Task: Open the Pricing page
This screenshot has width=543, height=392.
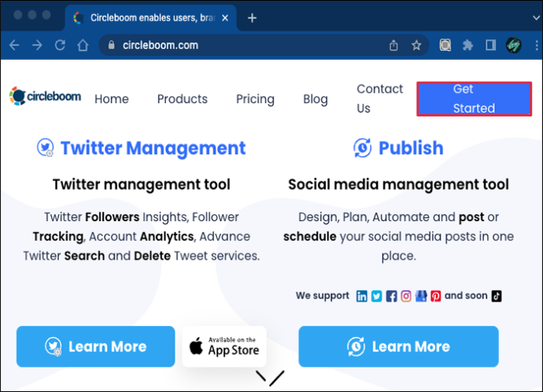Action: click(255, 99)
